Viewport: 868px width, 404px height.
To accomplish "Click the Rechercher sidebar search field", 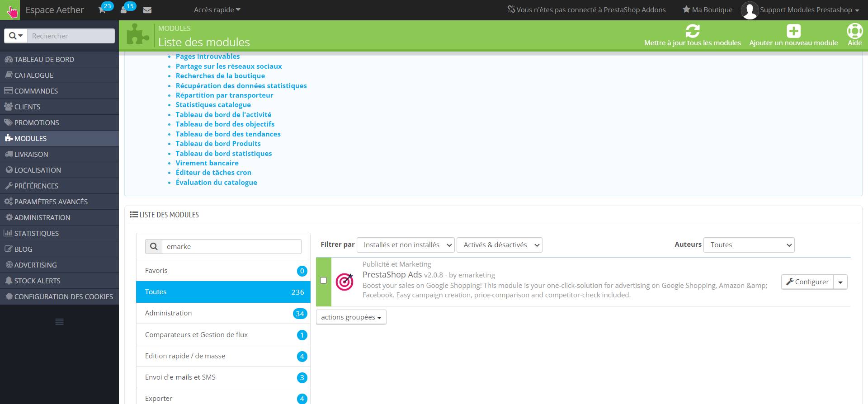I will point(71,36).
